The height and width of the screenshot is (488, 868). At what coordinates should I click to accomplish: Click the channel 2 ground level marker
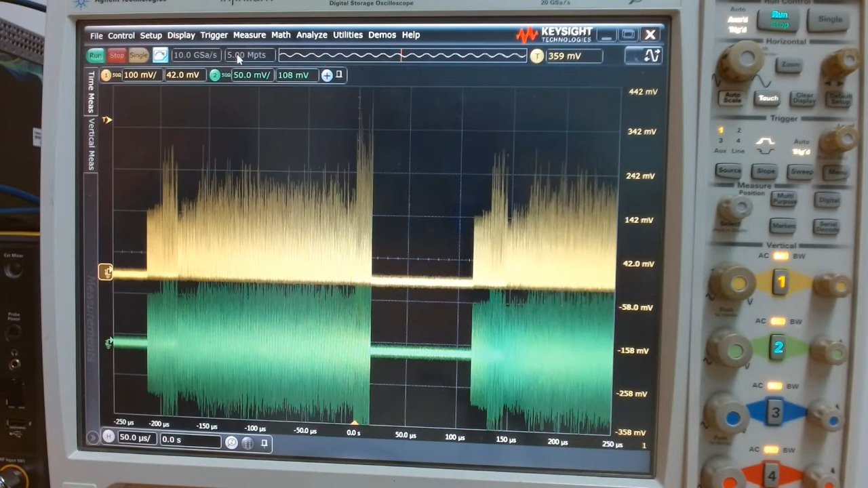tap(108, 344)
